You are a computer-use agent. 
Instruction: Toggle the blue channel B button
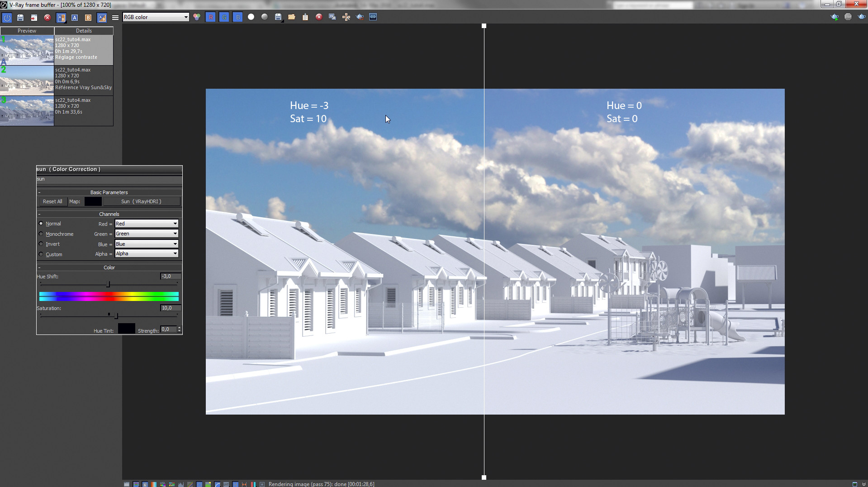click(x=237, y=17)
